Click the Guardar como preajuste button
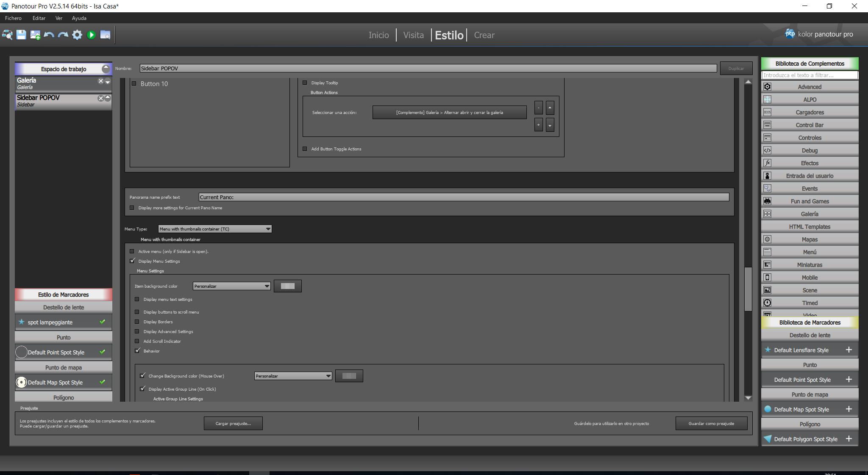The image size is (868, 475). (x=711, y=423)
